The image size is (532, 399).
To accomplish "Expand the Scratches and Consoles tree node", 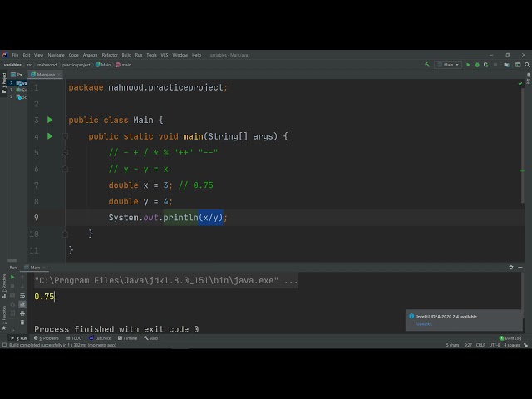I will 11,97.
